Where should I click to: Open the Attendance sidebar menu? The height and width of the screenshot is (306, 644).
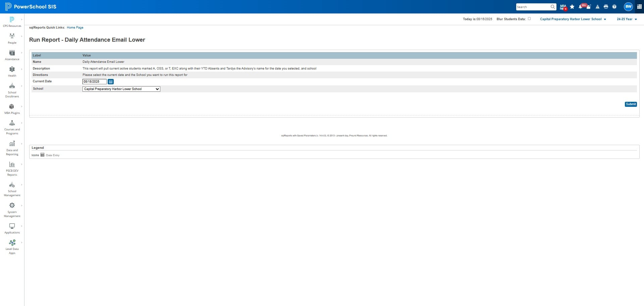coord(12,55)
